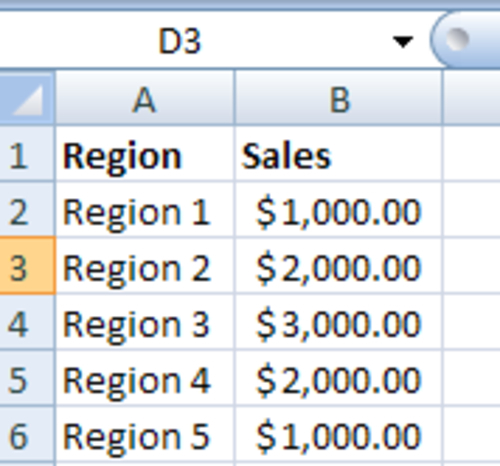The image size is (500, 466).
Task: Select Region 1's $1,000.00 cell
Action: [339, 210]
